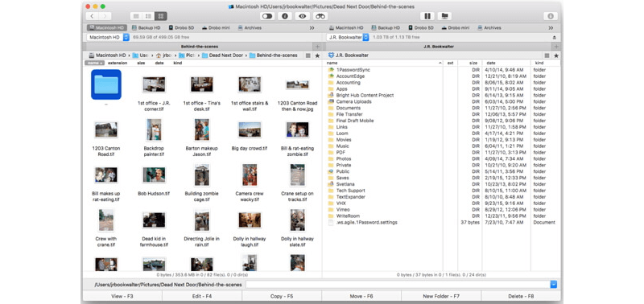Show more drives in right pane overflow chevron

[551, 28]
